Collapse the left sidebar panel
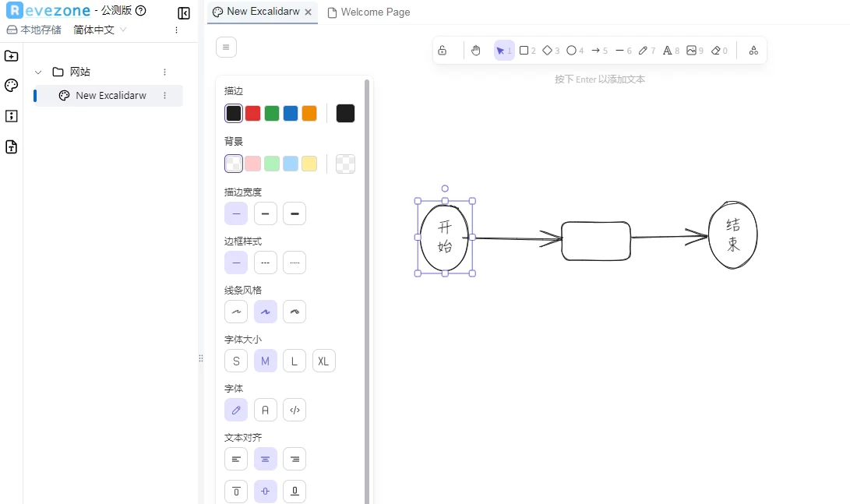This screenshot has width=850, height=504. point(184,13)
